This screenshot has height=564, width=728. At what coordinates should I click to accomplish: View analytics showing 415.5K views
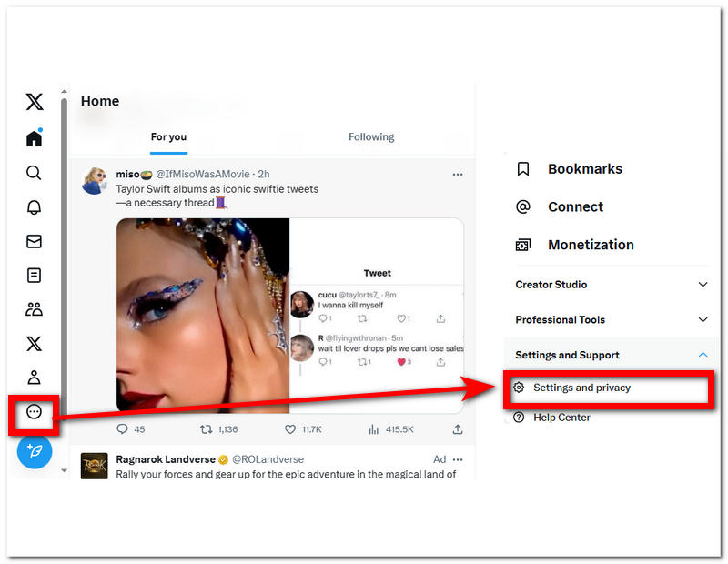click(x=390, y=429)
